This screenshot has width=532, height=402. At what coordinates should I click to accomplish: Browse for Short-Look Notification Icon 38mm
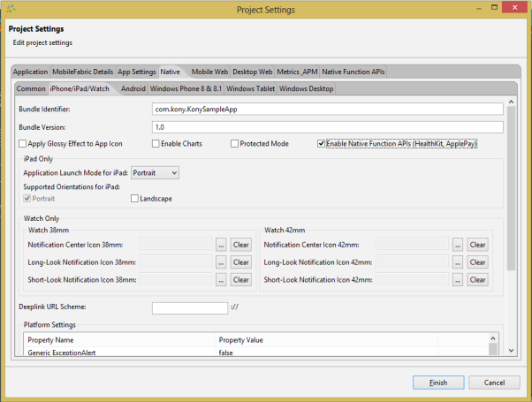[x=221, y=280]
